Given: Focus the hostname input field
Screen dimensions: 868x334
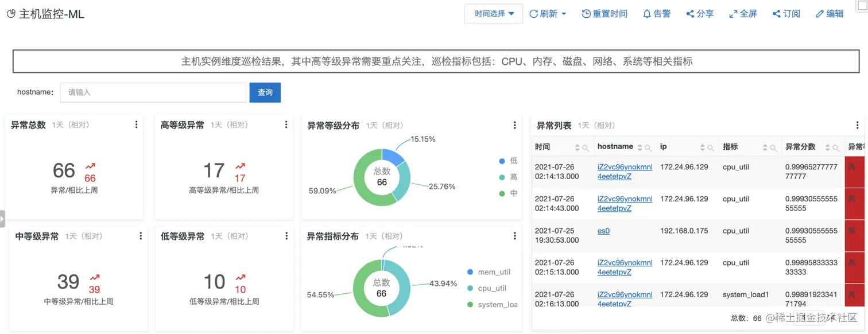Looking at the screenshot, I should click(x=153, y=92).
